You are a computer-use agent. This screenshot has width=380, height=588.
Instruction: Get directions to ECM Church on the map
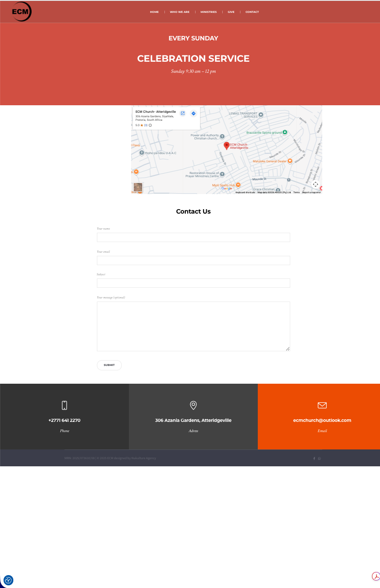pyautogui.click(x=193, y=113)
